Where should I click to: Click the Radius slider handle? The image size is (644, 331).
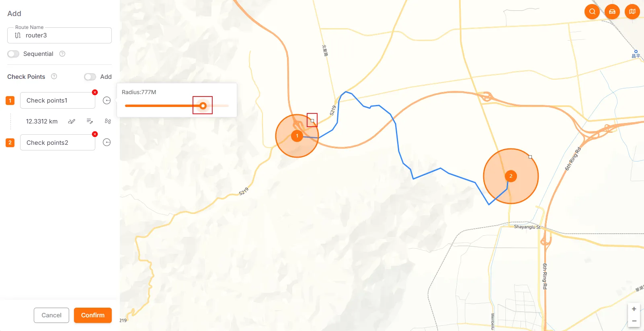203,106
